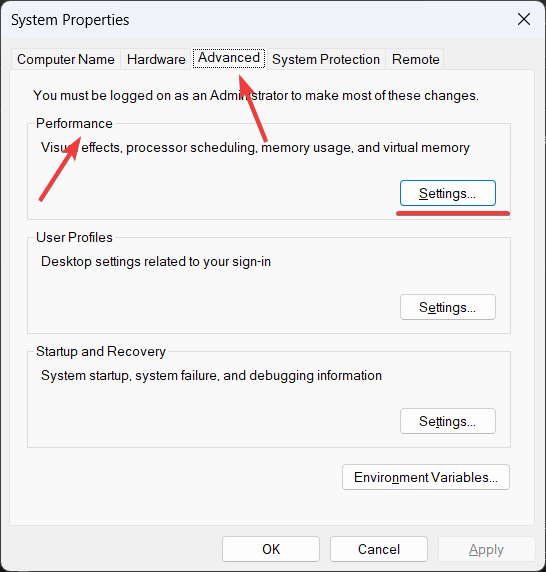The width and height of the screenshot is (546, 572).
Task: Click the Apply button
Action: click(486, 549)
